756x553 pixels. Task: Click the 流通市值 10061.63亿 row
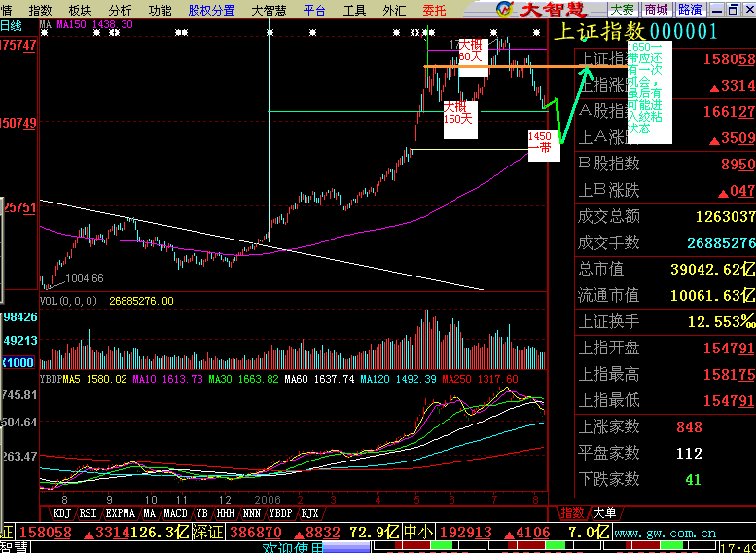point(666,295)
